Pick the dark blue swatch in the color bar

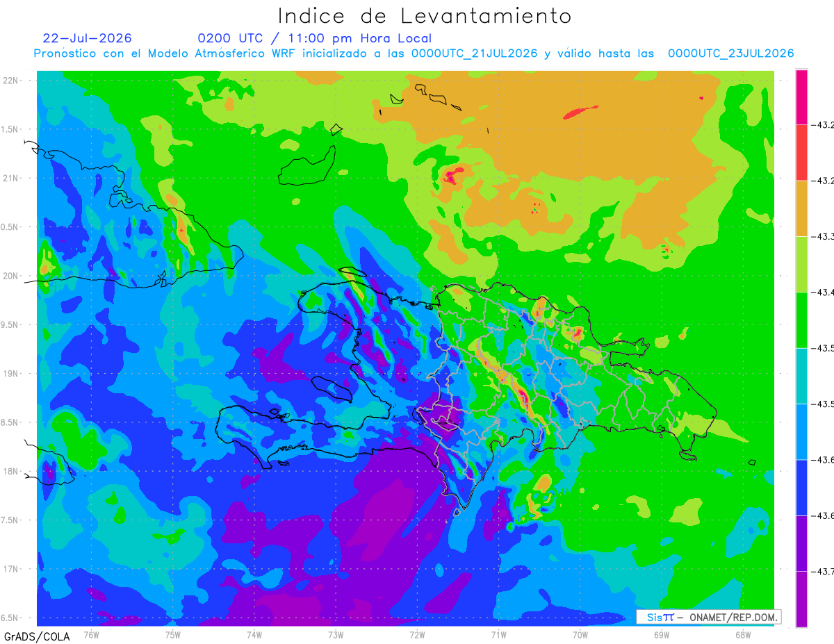[801, 487]
